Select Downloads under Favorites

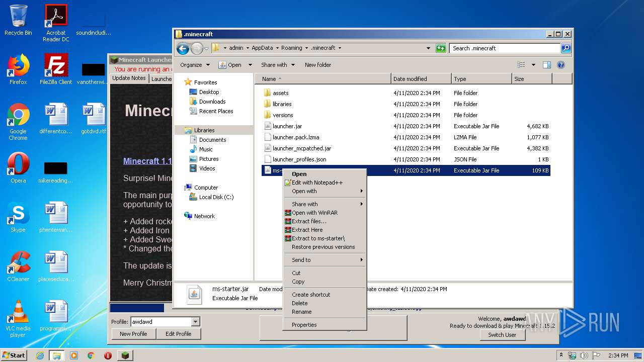pyautogui.click(x=212, y=102)
